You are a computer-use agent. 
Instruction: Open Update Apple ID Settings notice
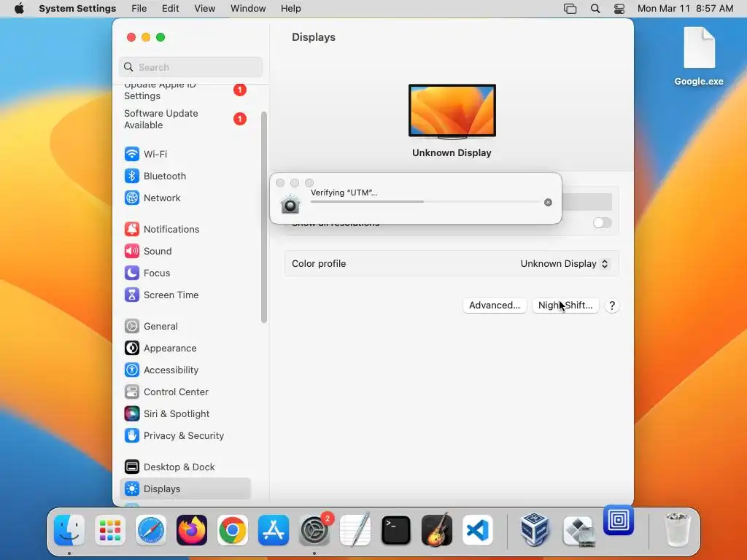(x=185, y=90)
